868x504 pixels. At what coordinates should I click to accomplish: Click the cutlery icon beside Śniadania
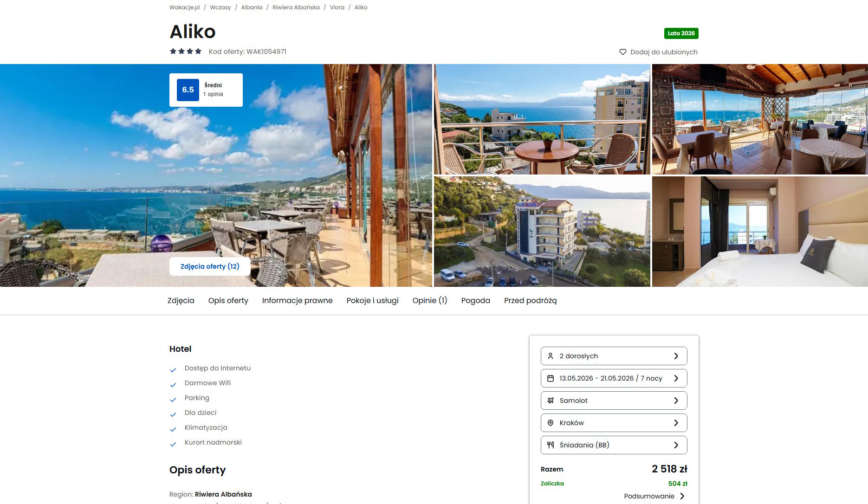pos(551,445)
